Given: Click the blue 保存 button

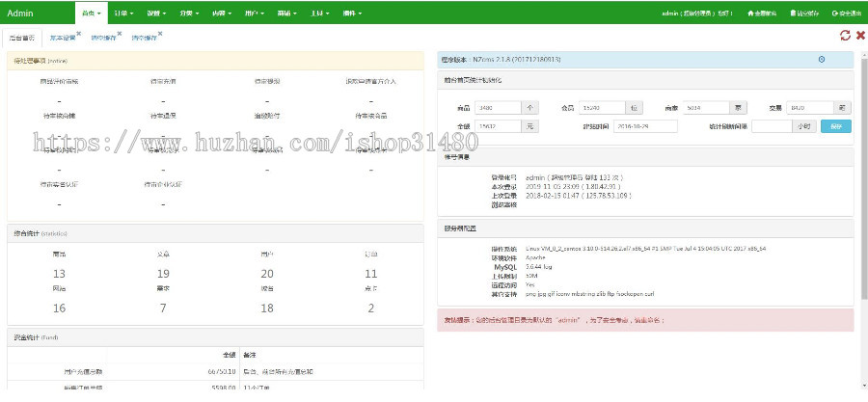Looking at the screenshot, I should point(836,126).
